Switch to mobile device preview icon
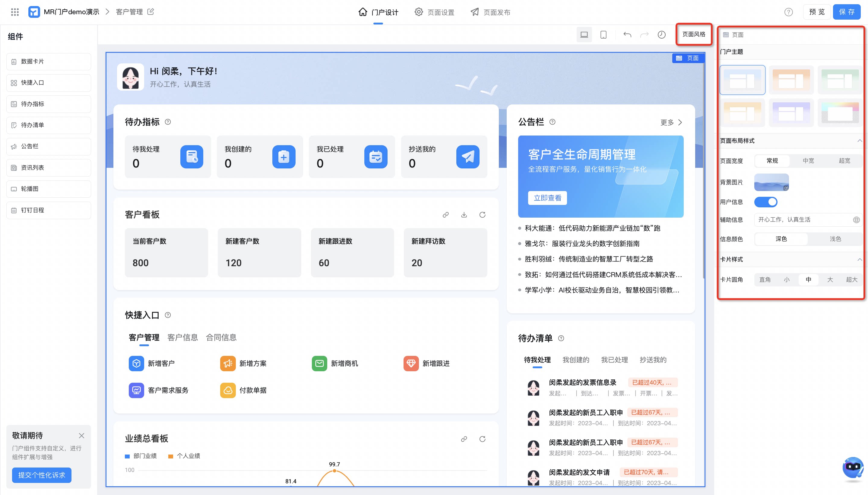868x495 pixels. [x=603, y=35]
